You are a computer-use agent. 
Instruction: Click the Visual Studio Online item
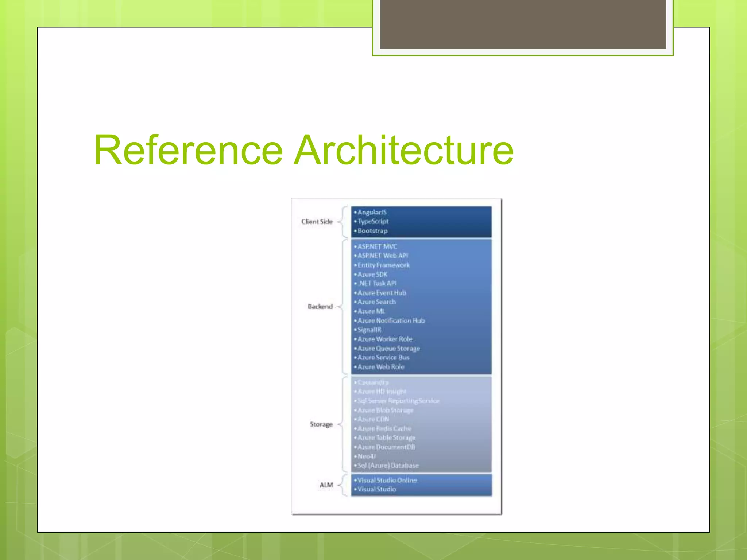(x=387, y=480)
